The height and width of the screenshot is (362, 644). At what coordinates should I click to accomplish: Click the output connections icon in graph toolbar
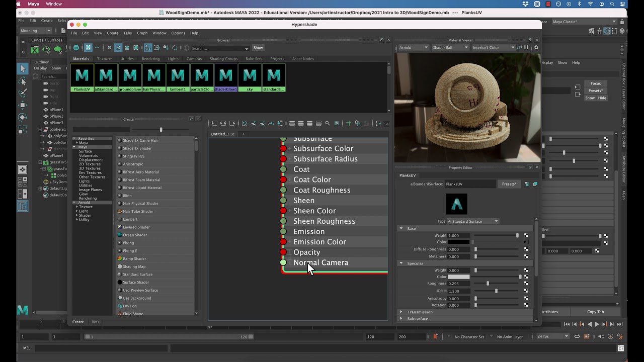coord(232,123)
